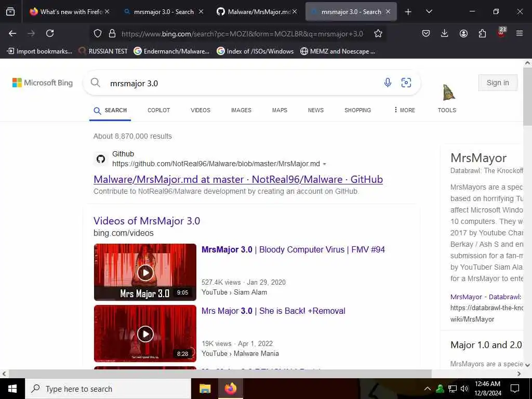Open MrsMajor 3.0 Bloody Computer Virus link
The image size is (532, 399).
click(x=293, y=250)
